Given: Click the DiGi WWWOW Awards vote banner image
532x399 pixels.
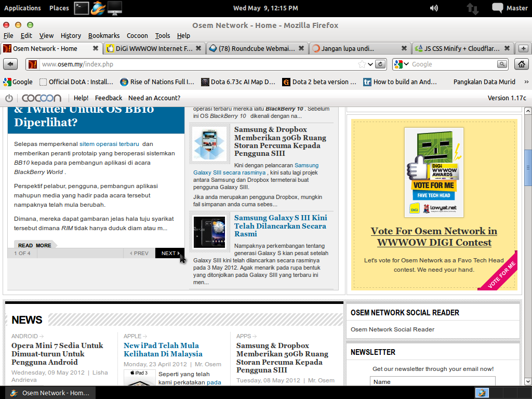Looking at the screenshot, I should pos(434,172).
